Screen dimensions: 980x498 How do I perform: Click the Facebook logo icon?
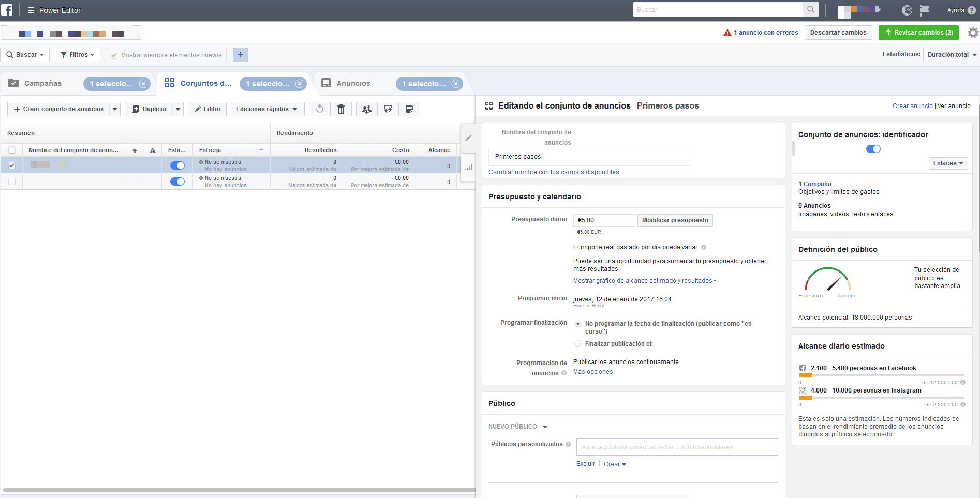(x=7, y=10)
